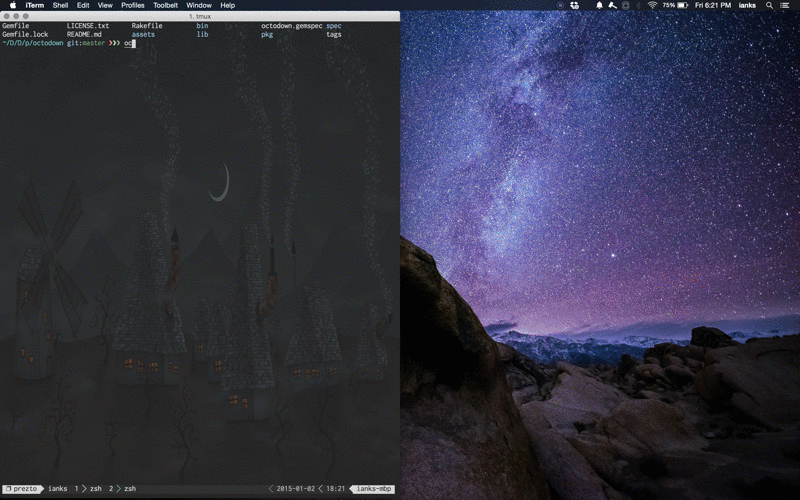
Task: Click the battery 75% indicator
Action: [x=676, y=5]
